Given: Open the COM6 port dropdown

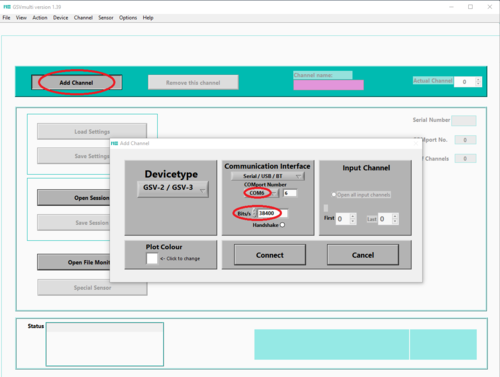Looking at the screenshot, I should [261, 193].
